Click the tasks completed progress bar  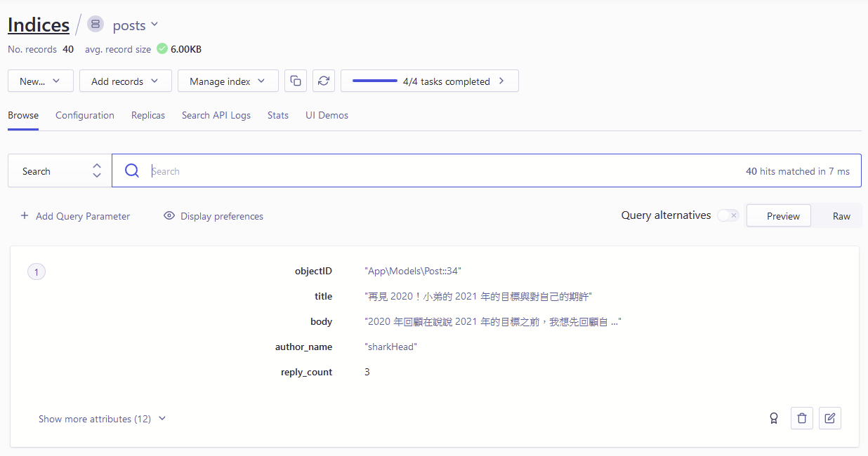point(375,81)
